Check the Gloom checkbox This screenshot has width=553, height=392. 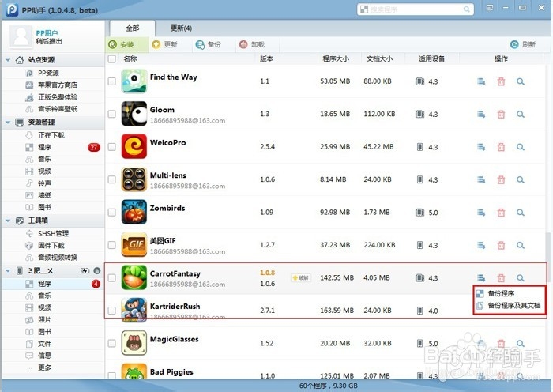point(112,115)
